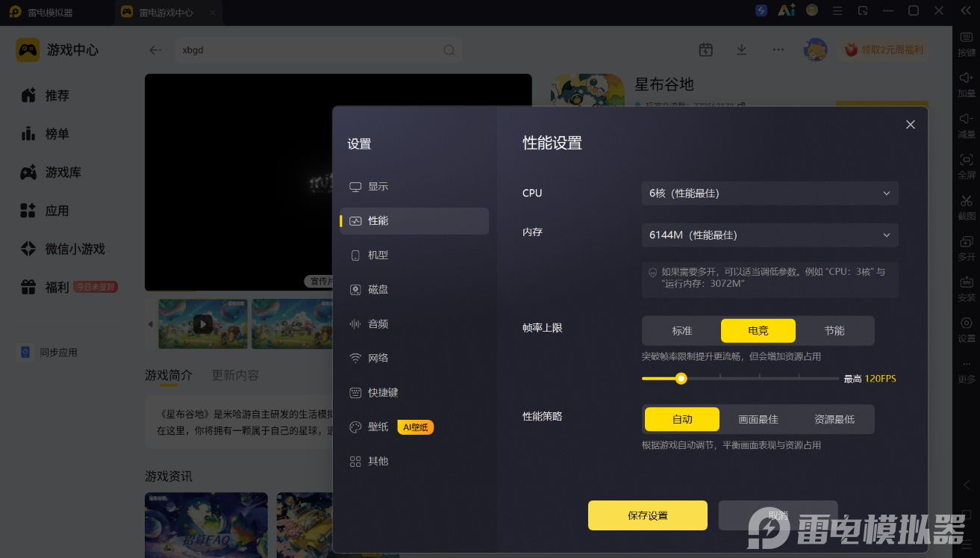
Task: Switch to the 磁盘 settings tab
Action: pos(414,289)
